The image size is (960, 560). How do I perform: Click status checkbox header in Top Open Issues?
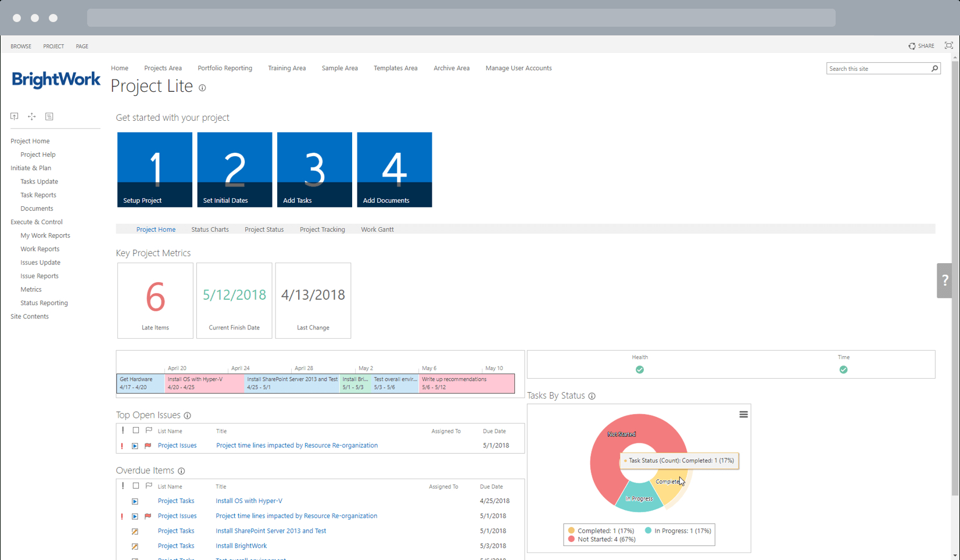(x=136, y=430)
